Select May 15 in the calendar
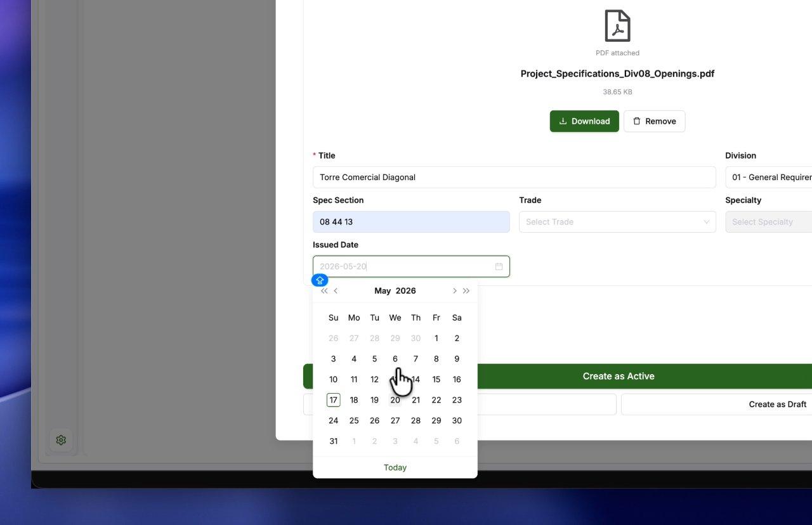The height and width of the screenshot is (525, 812). (x=436, y=380)
